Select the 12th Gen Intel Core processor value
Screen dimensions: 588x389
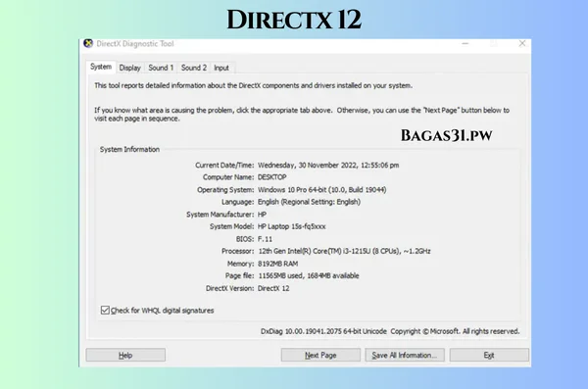pos(344,251)
